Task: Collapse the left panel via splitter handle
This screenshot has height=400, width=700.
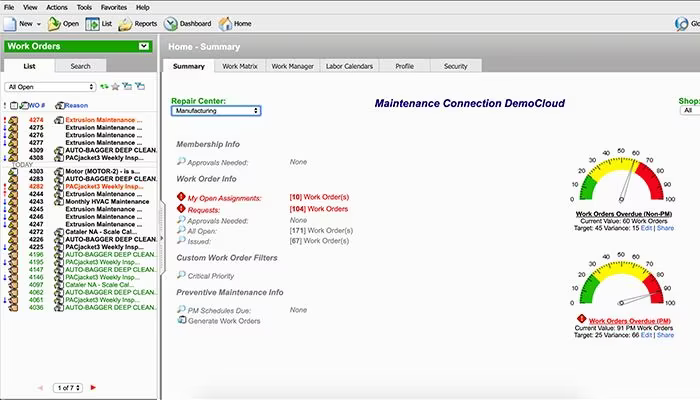Action: 162,238
